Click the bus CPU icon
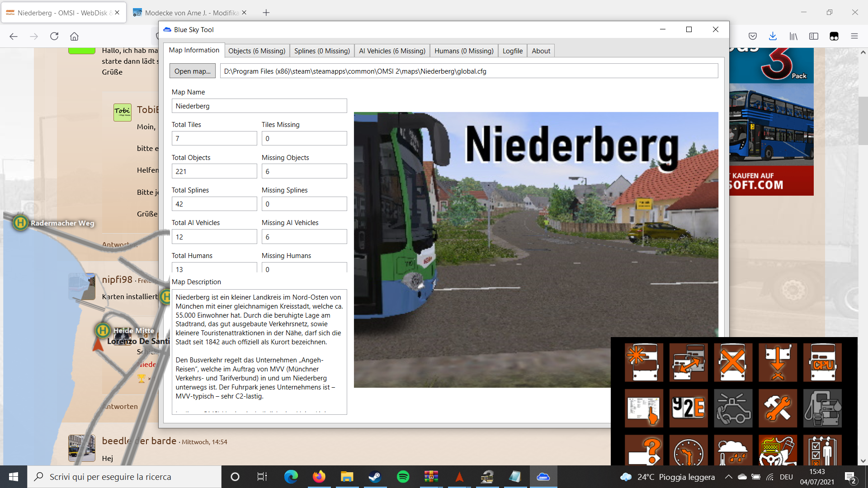Screen dimensions: 868x488 822,362
